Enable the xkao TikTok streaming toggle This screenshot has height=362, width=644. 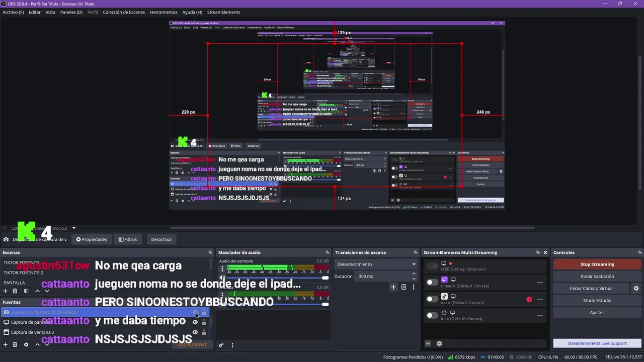click(x=432, y=299)
